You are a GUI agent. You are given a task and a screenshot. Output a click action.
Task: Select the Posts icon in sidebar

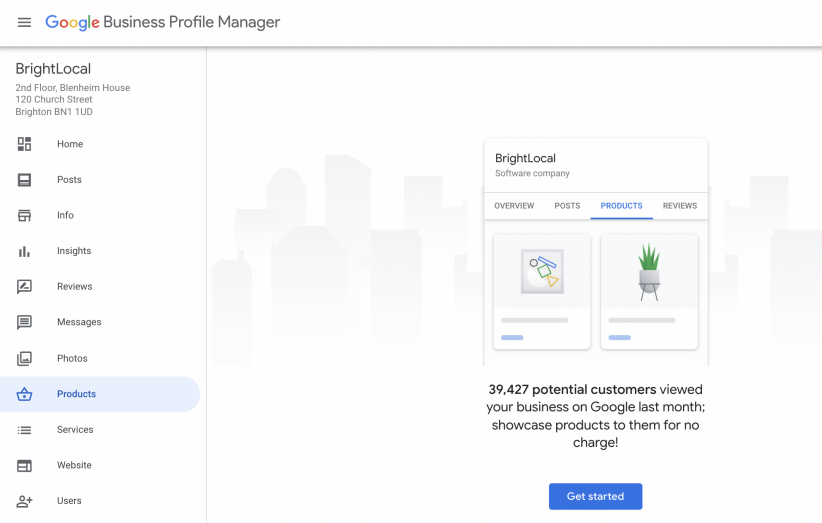click(24, 180)
